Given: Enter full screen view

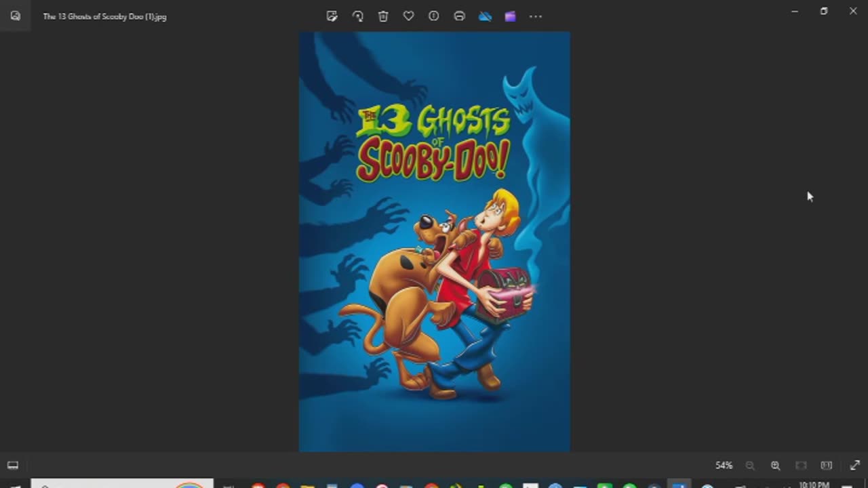Looking at the screenshot, I should click(854, 466).
